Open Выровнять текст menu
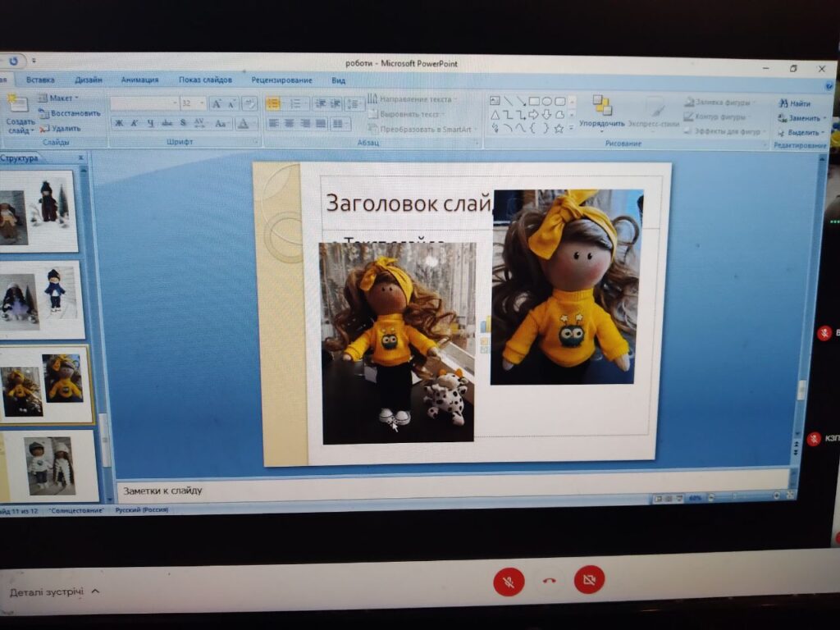The width and height of the screenshot is (840, 630). (x=405, y=114)
